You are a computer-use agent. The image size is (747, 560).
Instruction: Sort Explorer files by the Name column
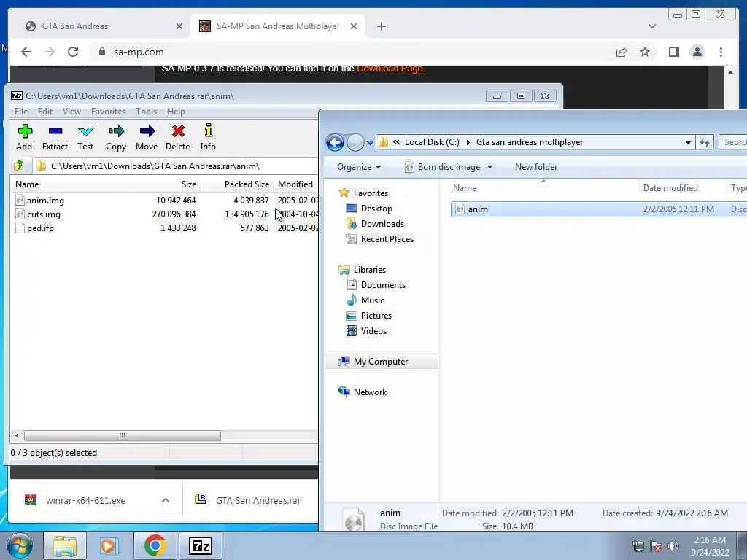[543, 188]
